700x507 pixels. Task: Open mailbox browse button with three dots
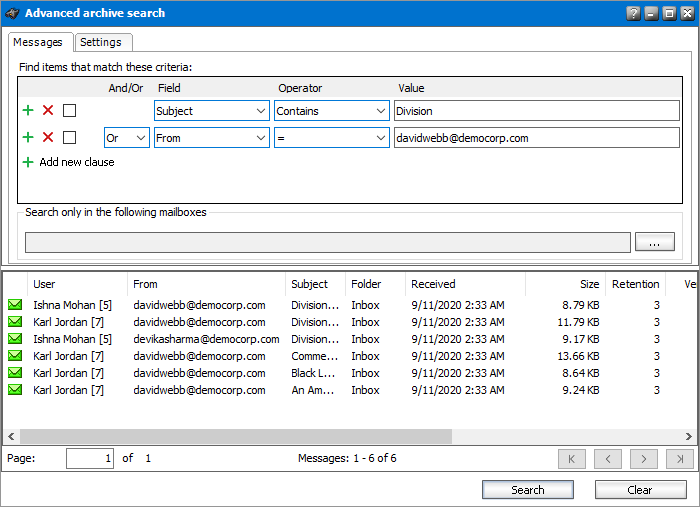[654, 242]
